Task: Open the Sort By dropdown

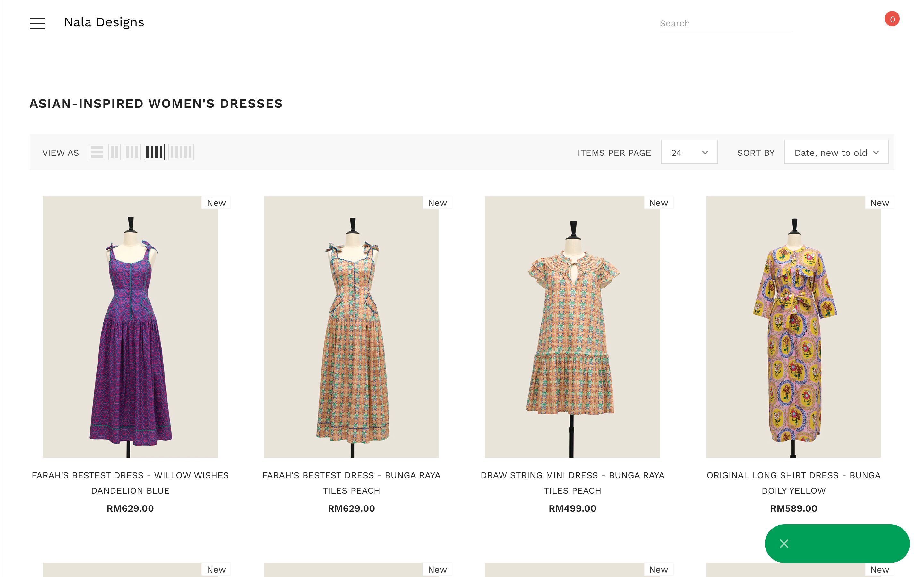Action: (836, 152)
